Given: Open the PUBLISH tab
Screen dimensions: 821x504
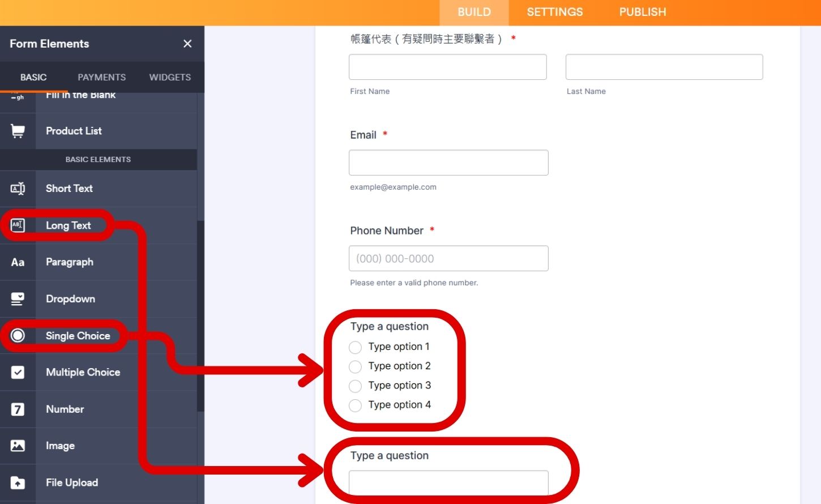Looking at the screenshot, I should click(x=643, y=12).
